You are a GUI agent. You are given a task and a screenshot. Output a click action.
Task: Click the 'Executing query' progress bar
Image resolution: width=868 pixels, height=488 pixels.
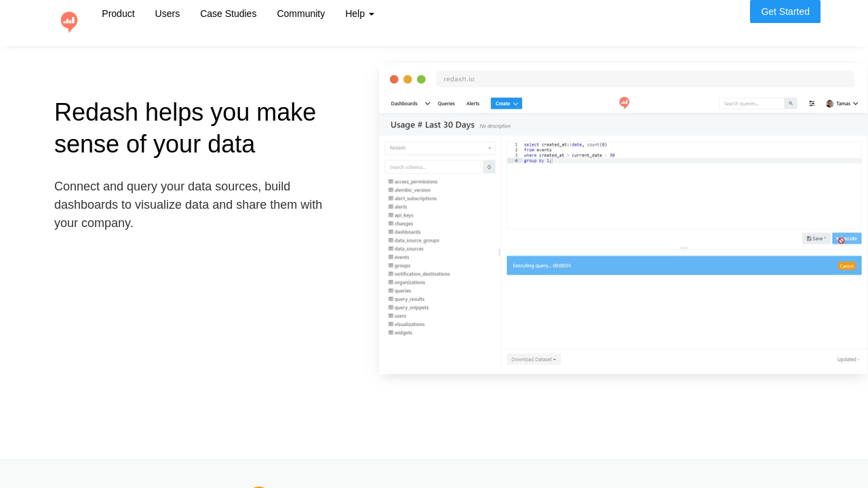684,266
